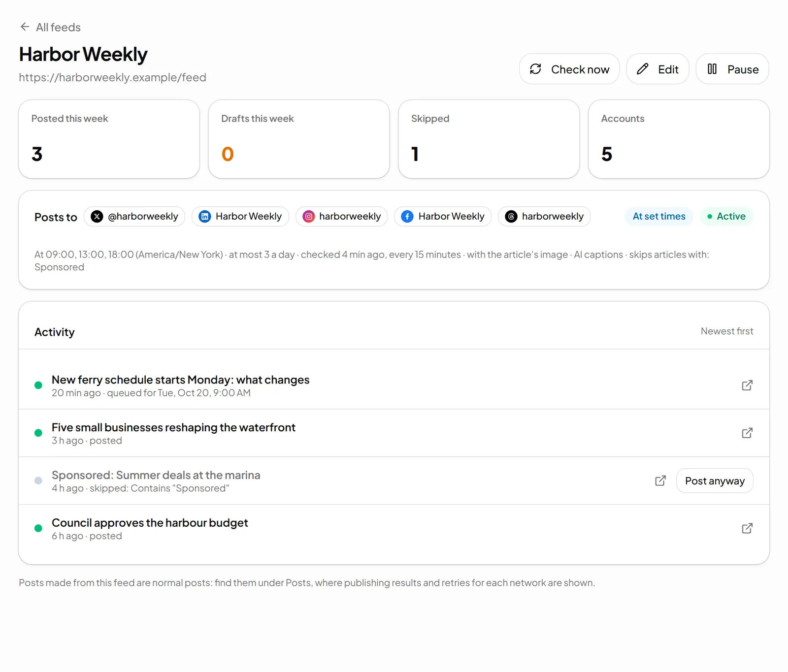Click the Skipped count card
788x672 pixels.
(489, 139)
